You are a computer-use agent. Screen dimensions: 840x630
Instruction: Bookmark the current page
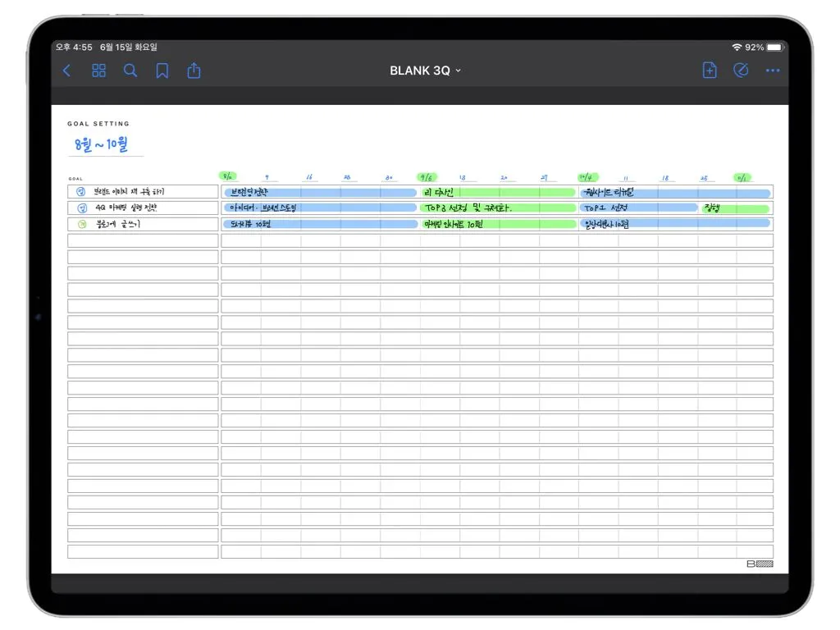[x=162, y=71]
